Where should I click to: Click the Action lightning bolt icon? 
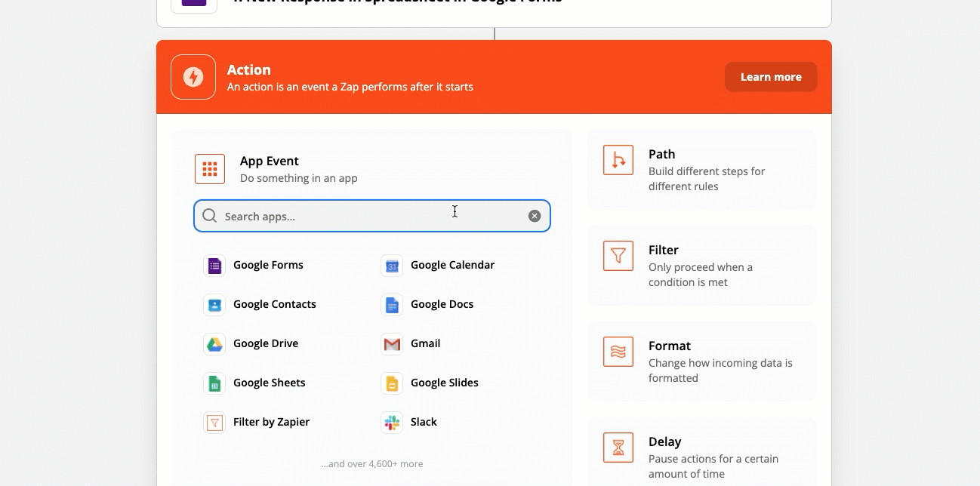point(193,77)
